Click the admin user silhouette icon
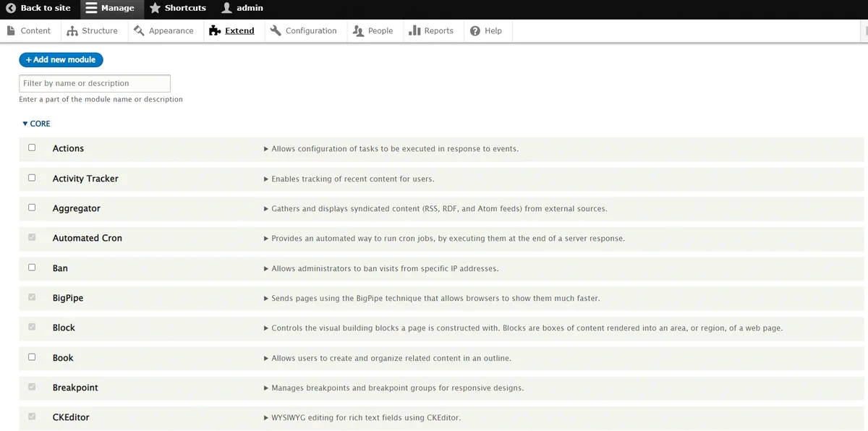Image resolution: width=868 pixels, height=431 pixels. point(226,8)
